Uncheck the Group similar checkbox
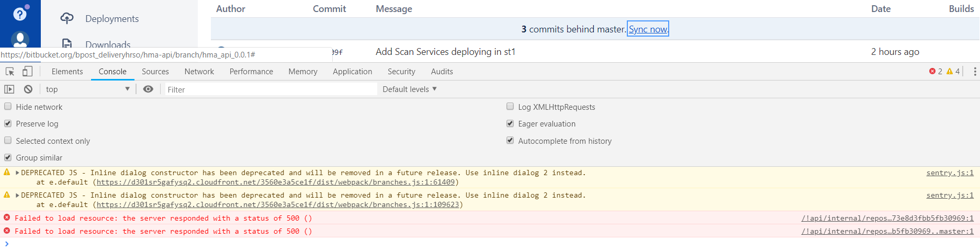The height and width of the screenshot is (252, 980). [x=8, y=157]
